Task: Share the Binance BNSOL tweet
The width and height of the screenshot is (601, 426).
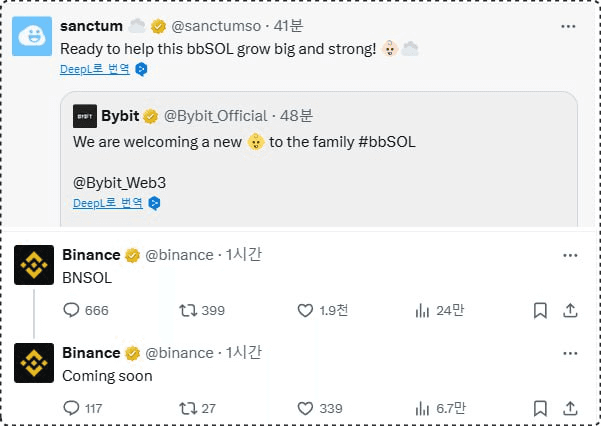Action: 571,310
